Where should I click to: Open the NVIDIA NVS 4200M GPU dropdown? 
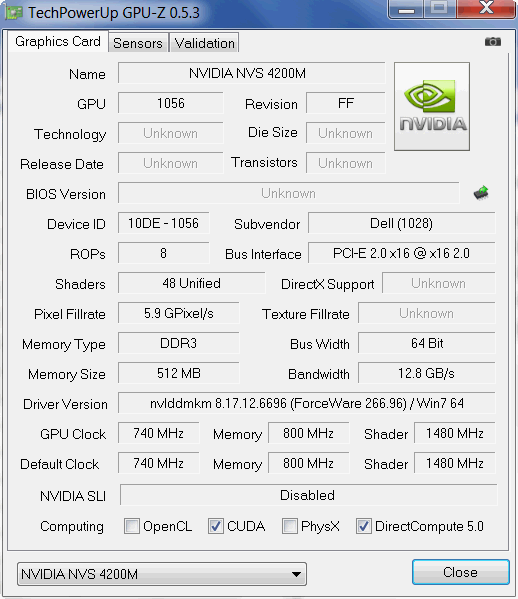(162, 574)
